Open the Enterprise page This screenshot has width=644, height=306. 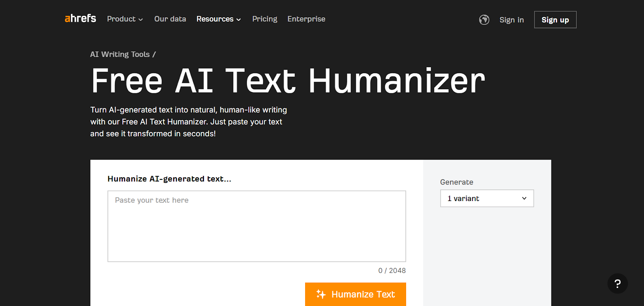pos(306,19)
